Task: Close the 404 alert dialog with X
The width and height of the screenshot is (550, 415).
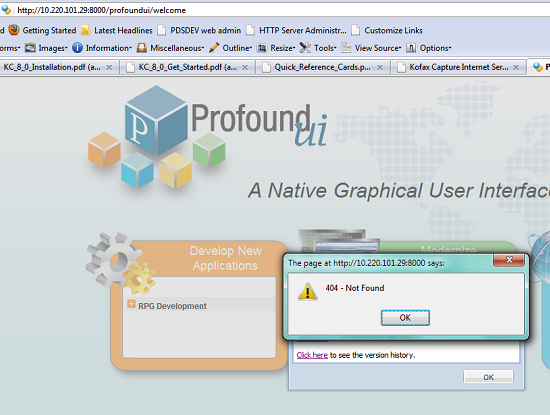Action: (x=509, y=260)
